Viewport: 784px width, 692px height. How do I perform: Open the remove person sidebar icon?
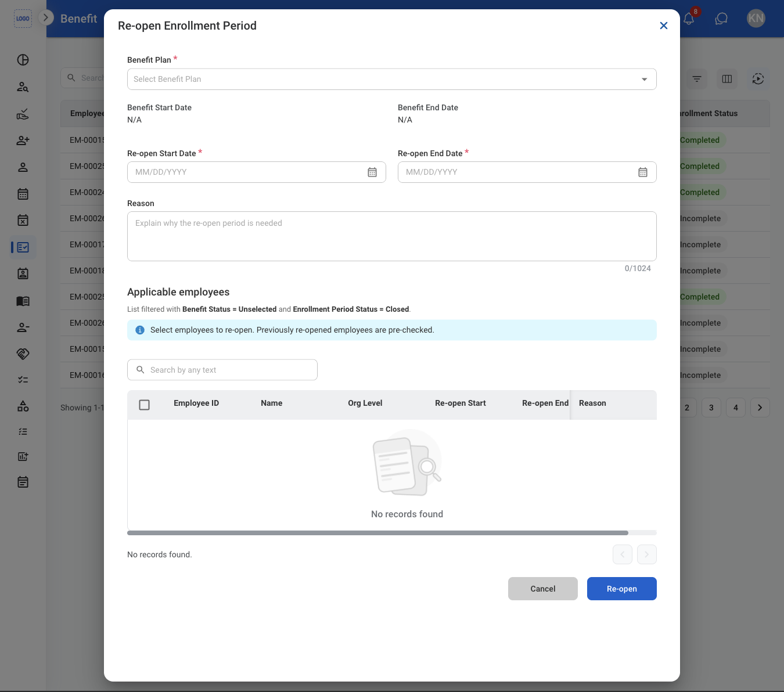[23, 327]
